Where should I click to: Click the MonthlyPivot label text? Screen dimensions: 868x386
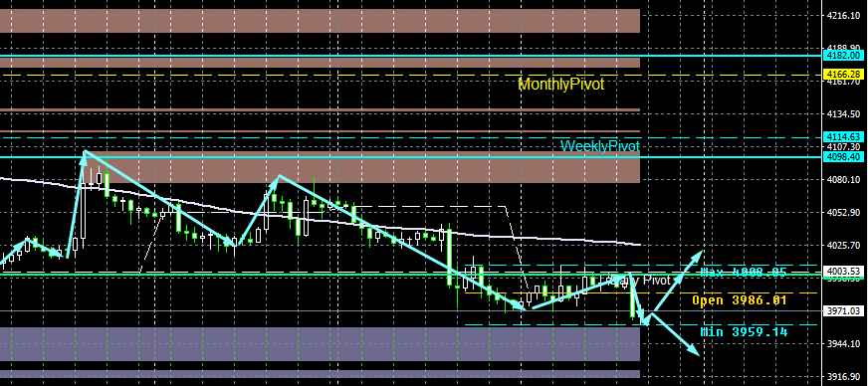[x=560, y=85]
